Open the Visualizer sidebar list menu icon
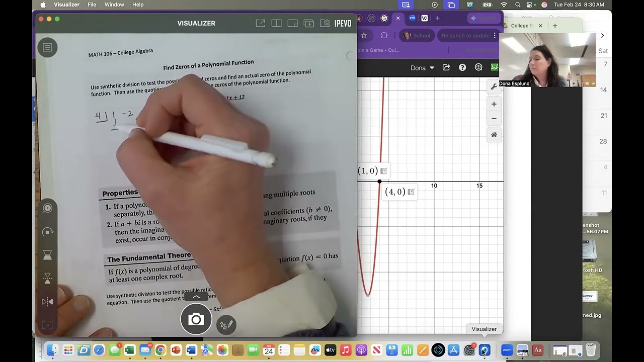This screenshot has width=644, height=362. pyautogui.click(x=47, y=47)
